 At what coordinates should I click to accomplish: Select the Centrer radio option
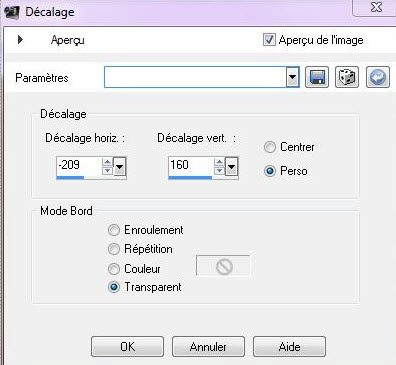pyautogui.click(x=270, y=147)
